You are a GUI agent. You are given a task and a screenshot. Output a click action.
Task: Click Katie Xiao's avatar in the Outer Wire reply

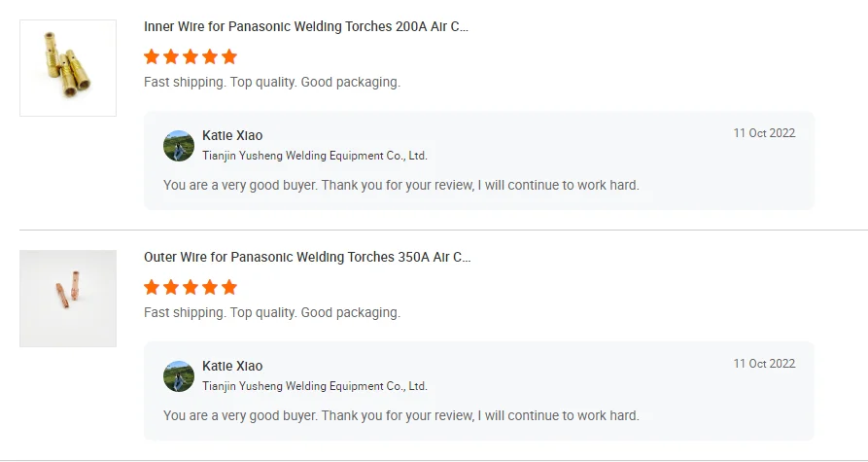click(x=179, y=375)
